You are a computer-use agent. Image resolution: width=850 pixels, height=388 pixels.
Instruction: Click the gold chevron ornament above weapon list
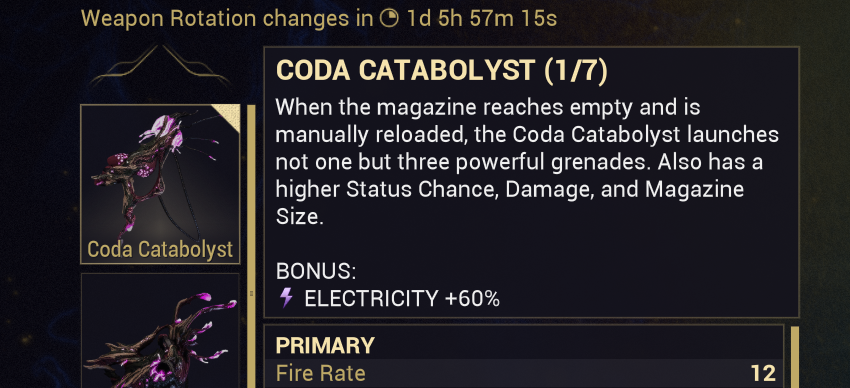pyautogui.click(x=160, y=66)
